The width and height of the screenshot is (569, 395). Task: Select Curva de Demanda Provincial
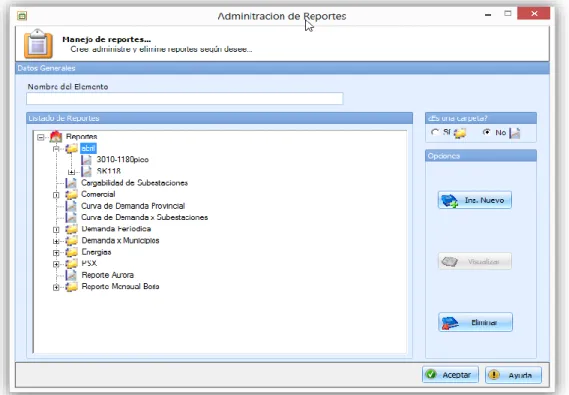(133, 206)
